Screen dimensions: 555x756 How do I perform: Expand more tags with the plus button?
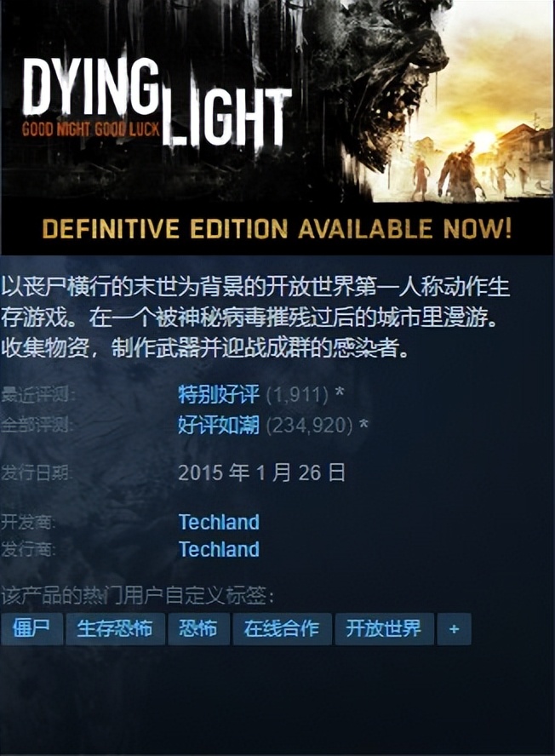(454, 628)
